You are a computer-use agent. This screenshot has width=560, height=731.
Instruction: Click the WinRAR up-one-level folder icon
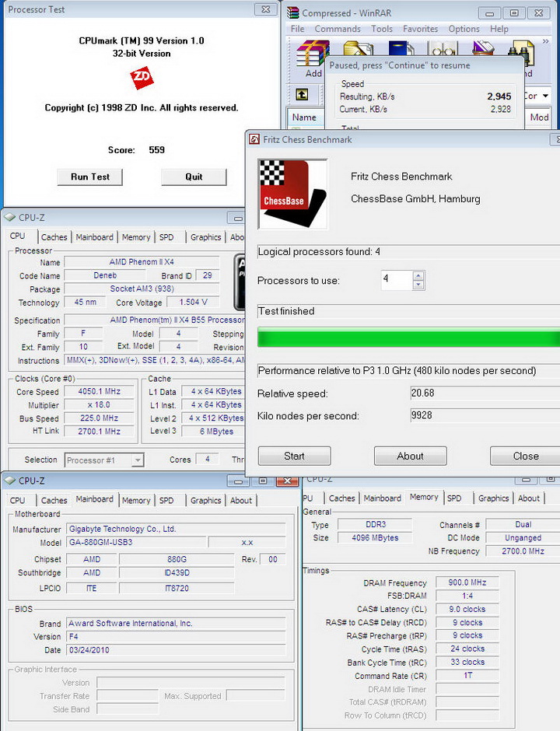[302, 95]
